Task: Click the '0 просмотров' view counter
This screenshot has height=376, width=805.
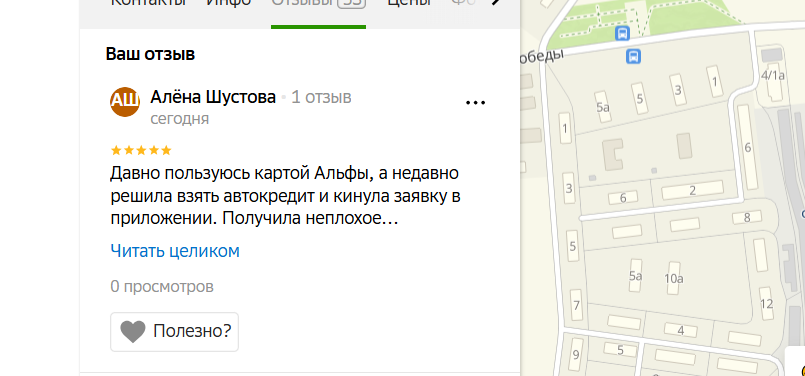Action: click(162, 287)
